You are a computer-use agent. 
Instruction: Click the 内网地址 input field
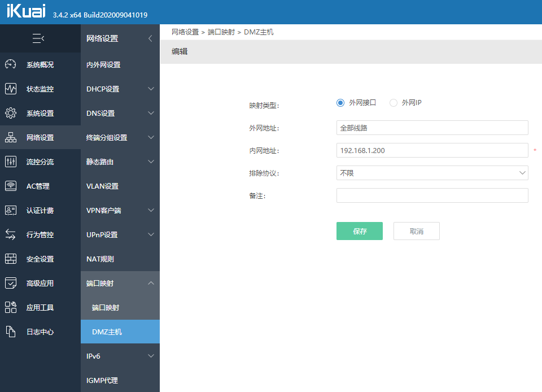click(x=432, y=150)
